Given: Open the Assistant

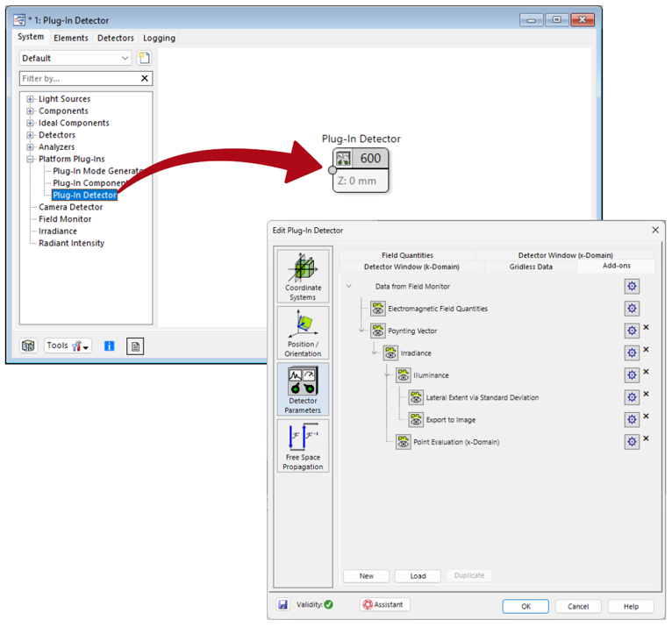Looking at the screenshot, I should [x=384, y=605].
